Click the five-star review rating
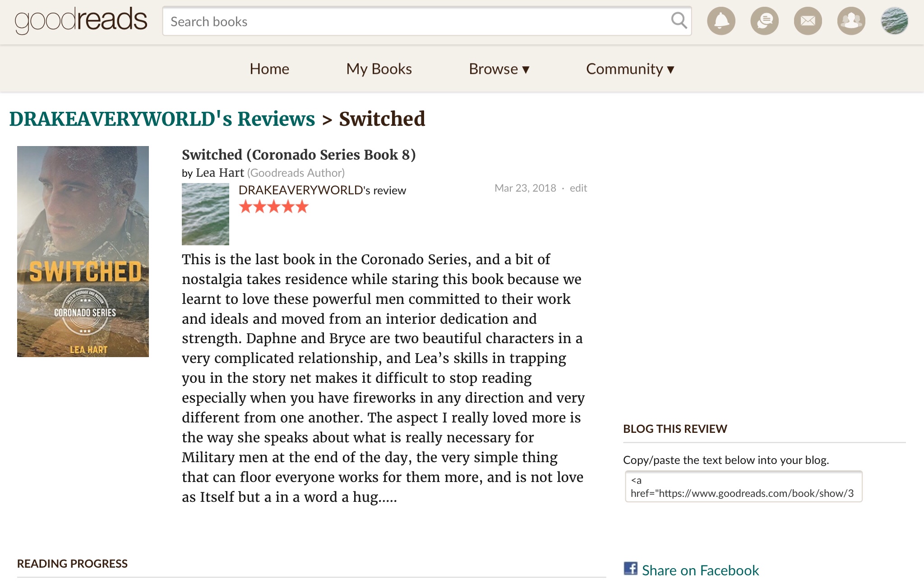 pyautogui.click(x=273, y=207)
